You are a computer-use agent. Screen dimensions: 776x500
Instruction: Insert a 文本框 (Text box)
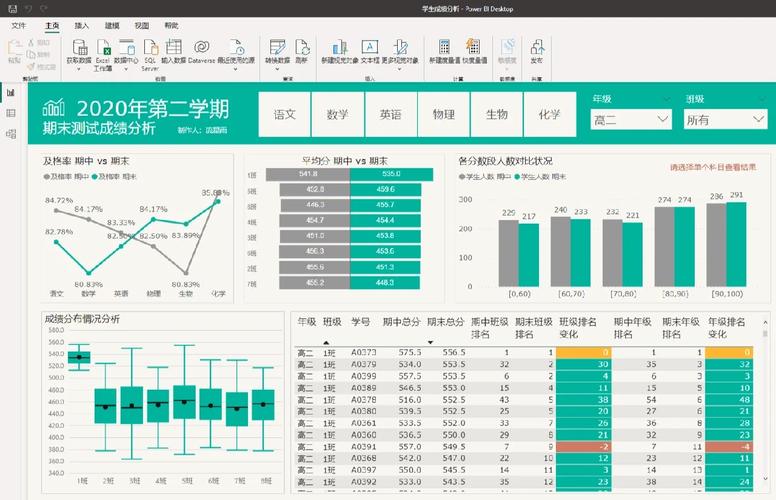click(370, 47)
